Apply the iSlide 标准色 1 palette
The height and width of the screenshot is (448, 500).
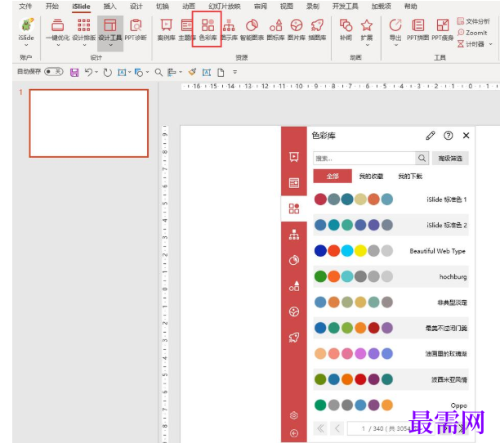(x=391, y=199)
